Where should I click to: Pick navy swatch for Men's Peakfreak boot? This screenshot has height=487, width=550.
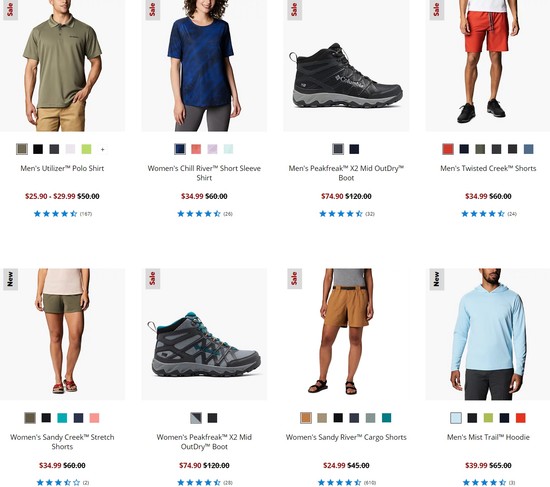354,149
